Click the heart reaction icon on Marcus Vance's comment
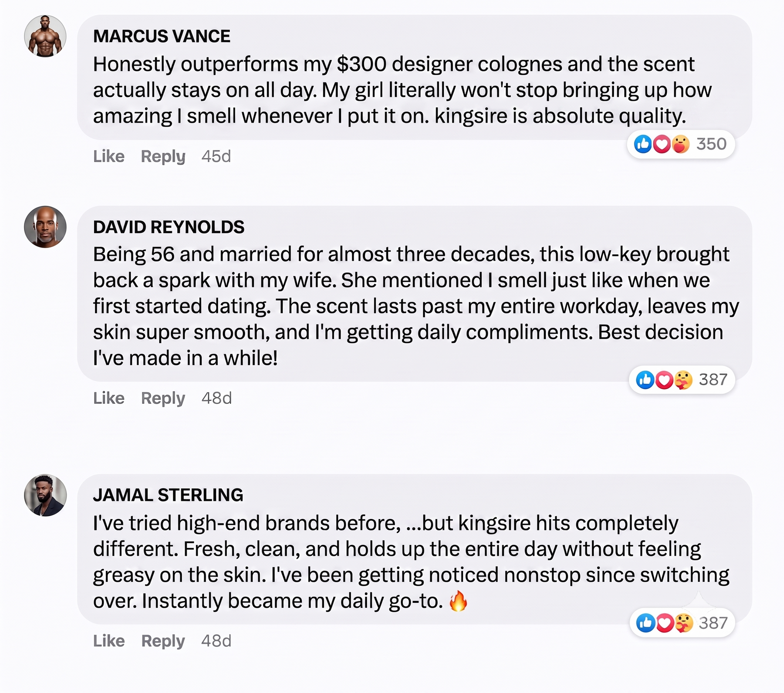784x693 pixels. point(661,144)
